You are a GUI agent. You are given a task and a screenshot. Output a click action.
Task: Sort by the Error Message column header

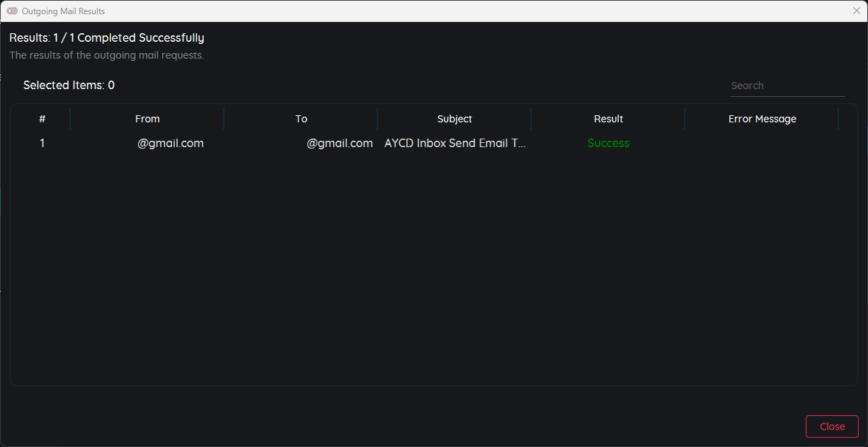[x=762, y=119]
